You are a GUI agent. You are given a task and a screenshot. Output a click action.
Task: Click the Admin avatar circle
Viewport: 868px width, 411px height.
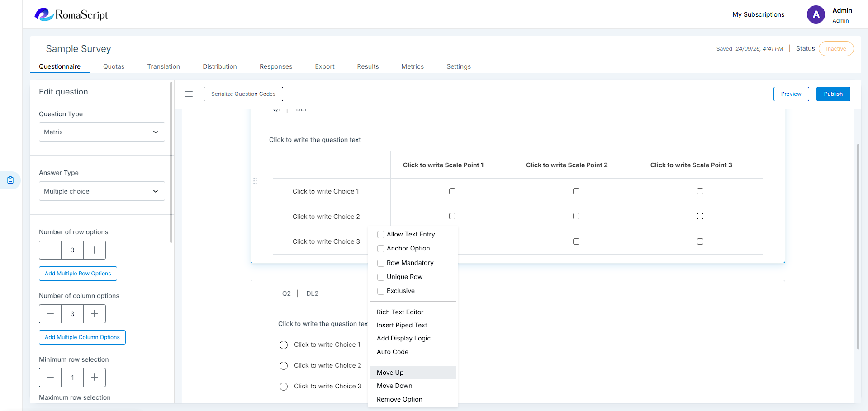816,14
